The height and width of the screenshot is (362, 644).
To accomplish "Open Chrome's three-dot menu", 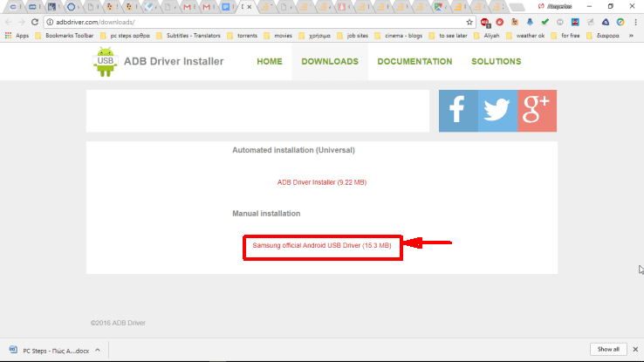I will tap(635, 22).
